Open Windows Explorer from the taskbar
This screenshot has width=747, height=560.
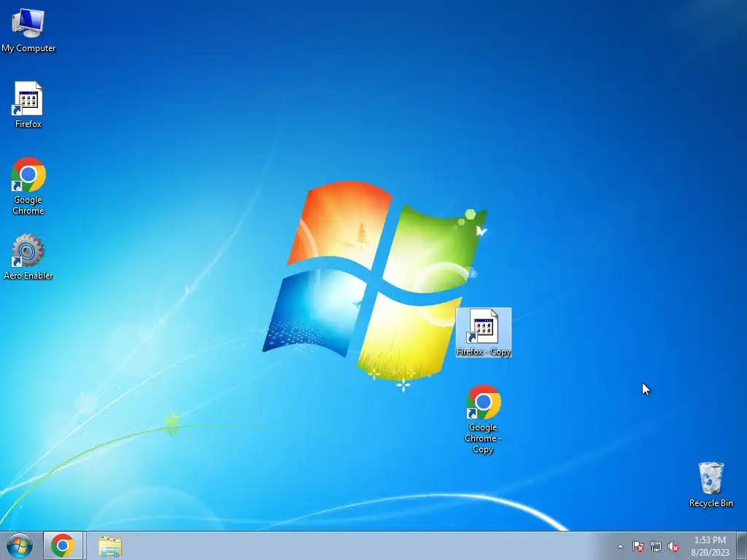(x=110, y=546)
